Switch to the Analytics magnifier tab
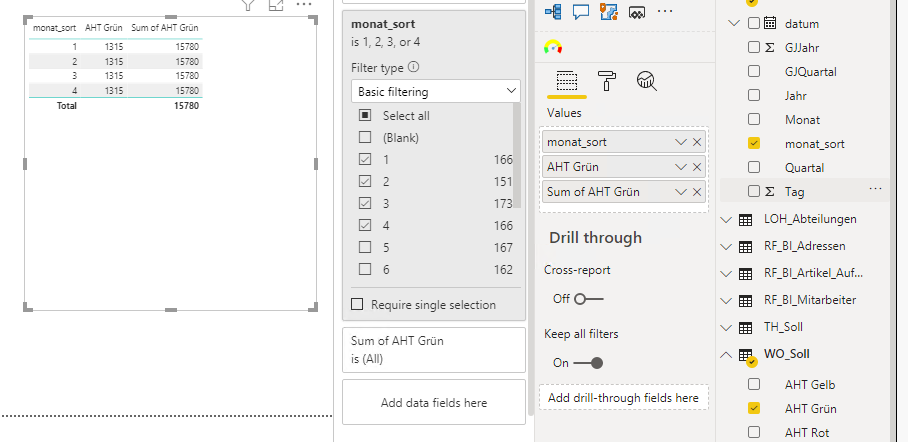908x442 pixels. [x=646, y=81]
